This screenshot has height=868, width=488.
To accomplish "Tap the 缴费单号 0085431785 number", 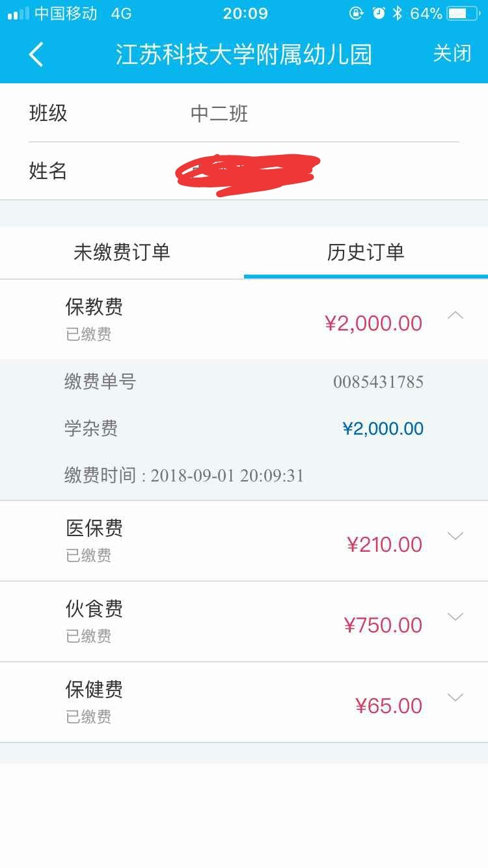I will [x=378, y=382].
